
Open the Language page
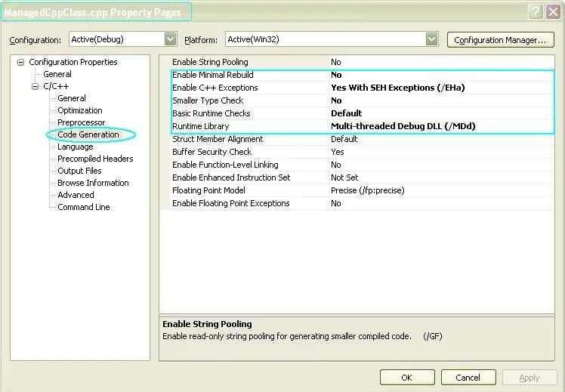click(x=76, y=147)
